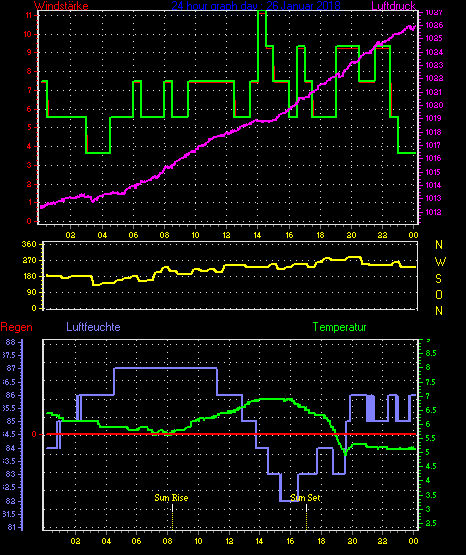Click the Luftfeuchte legend label
This screenshot has width=466, height=555.
coord(93,327)
